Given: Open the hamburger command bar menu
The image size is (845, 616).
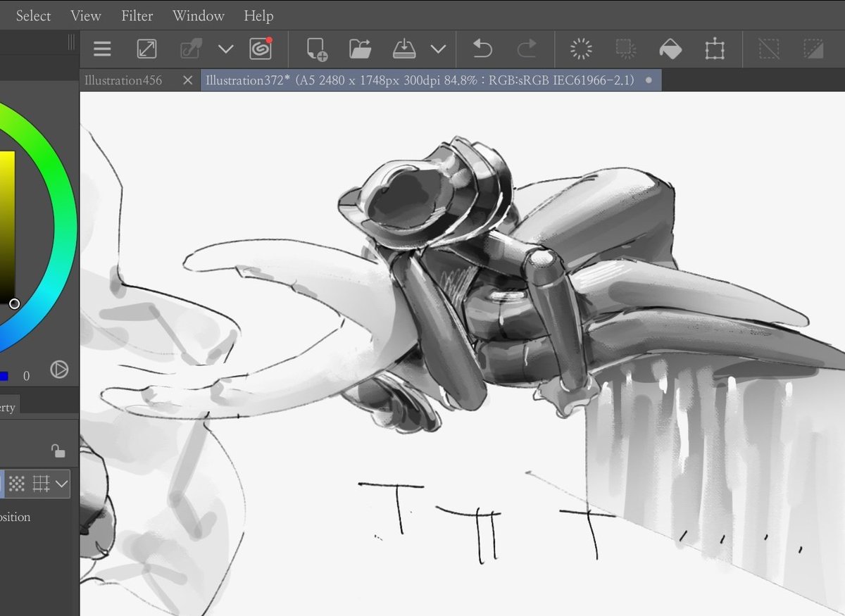Looking at the screenshot, I should (x=103, y=49).
